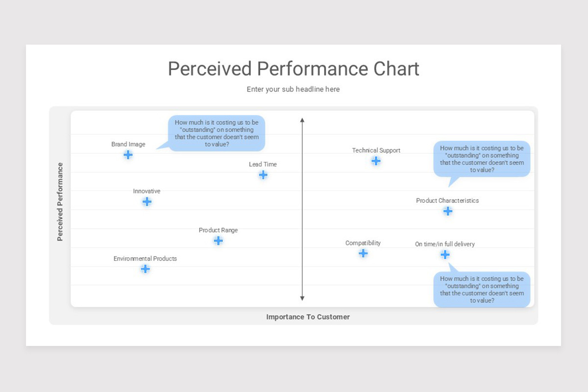Select the Product Range plus marker

tap(219, 241)
